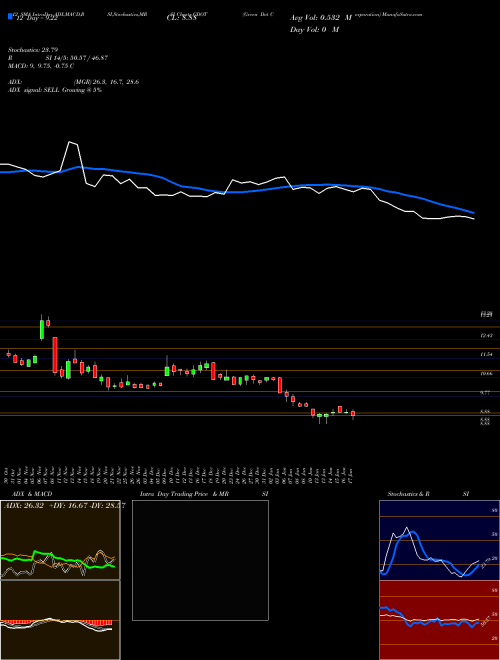Click the 'MACD: 9, 9.75, -0.75' readout
Screen dimensions: 500x660
(41, 66)
